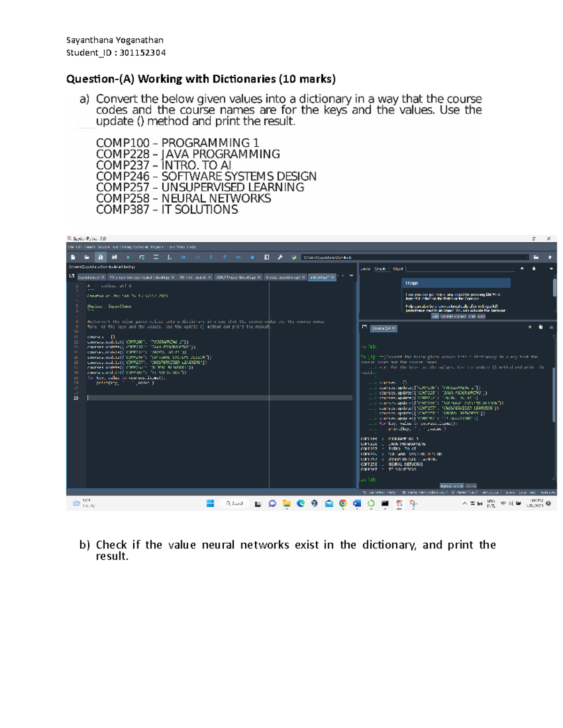This screenshot has width=563, height=728.
Task: Click the Run current cell icon
Action: pyautogui.click(x=142, y=257)
